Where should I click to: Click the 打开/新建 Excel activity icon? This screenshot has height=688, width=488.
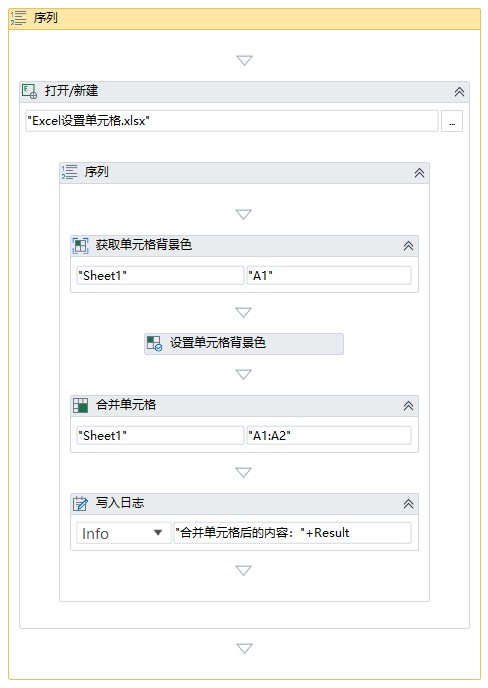tap(30, 91)
